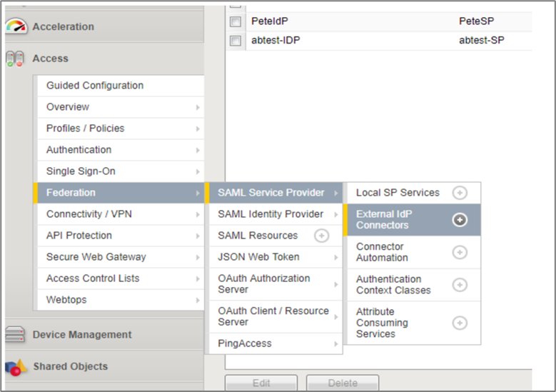This screenshot has height=392, width=556.
Task: Tick the checkbox for PeteIdP row
Action: point(236,22)
